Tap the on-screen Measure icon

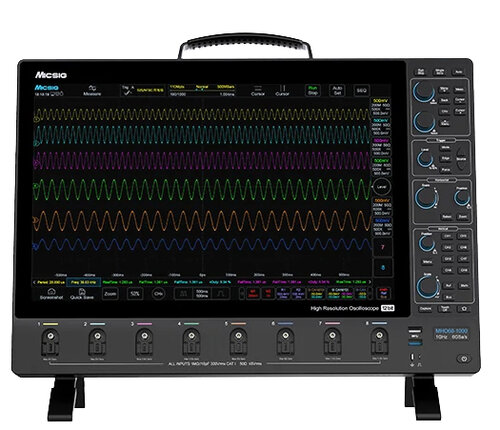92,90
